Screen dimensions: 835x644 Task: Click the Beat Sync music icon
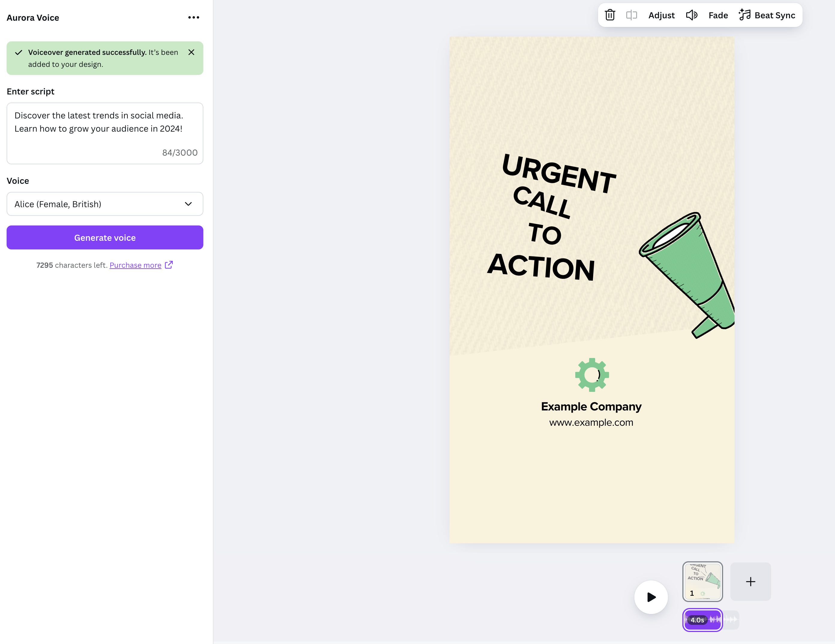coord(744,15)
